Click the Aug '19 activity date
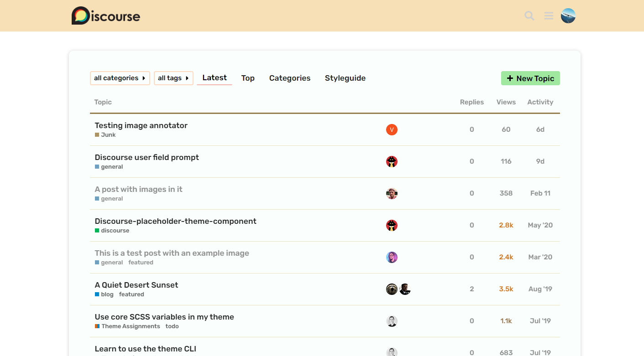Image resolution: width=644 pixels, height=356 pixels. click(x=540, y=289)
